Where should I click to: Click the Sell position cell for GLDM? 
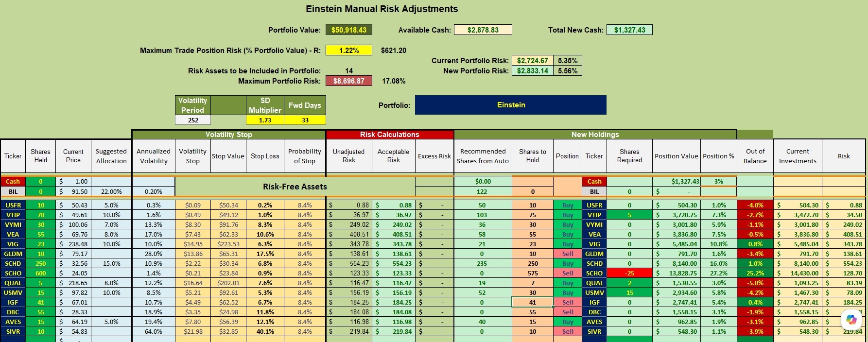pyautogui.click(x=568, y=254)
